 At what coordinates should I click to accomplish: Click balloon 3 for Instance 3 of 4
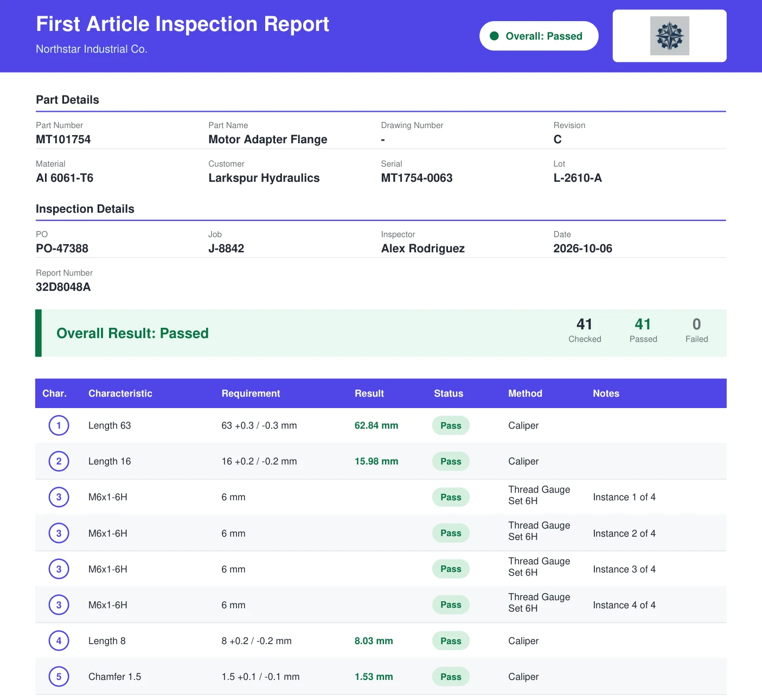point(59,569)
